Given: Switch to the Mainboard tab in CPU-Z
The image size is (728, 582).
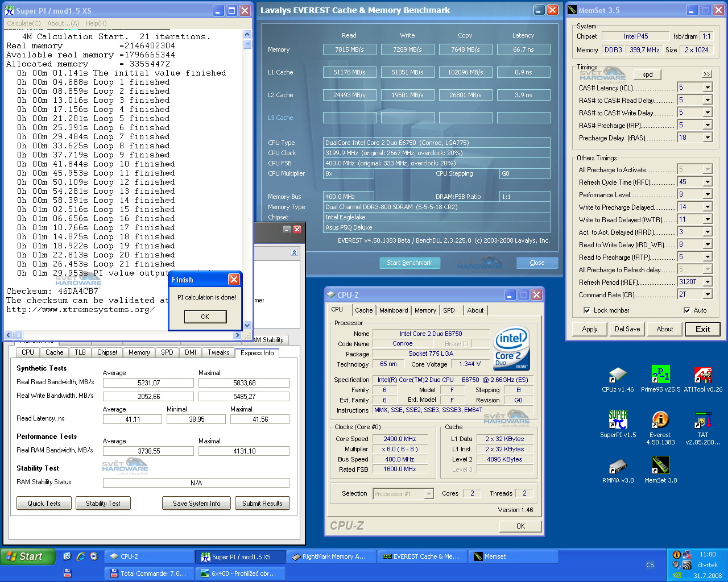Looking at the screenshot, I should click(x=394, y=310).
